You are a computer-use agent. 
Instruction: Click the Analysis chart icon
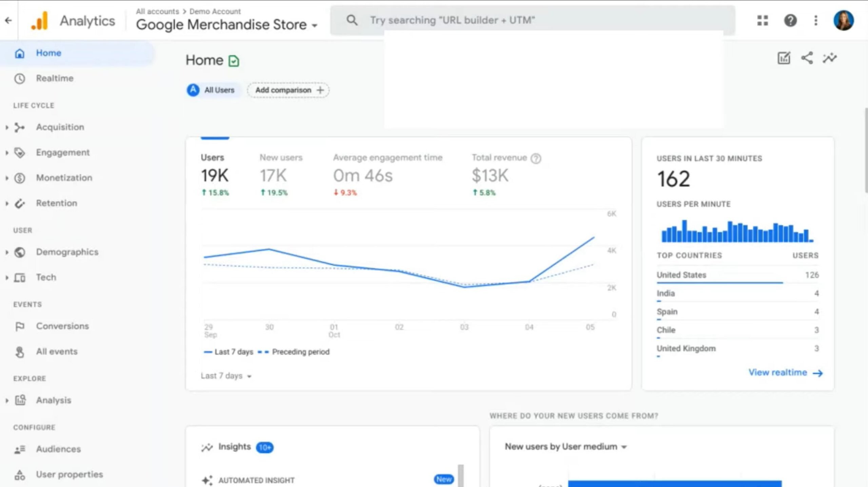pyautogui.click(x=20, y=400)
